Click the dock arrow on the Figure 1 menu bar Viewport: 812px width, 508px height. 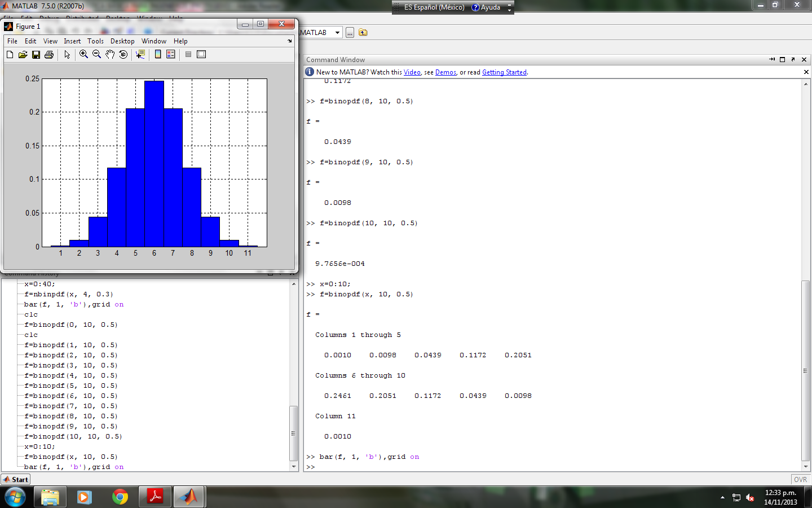point(290,41)
